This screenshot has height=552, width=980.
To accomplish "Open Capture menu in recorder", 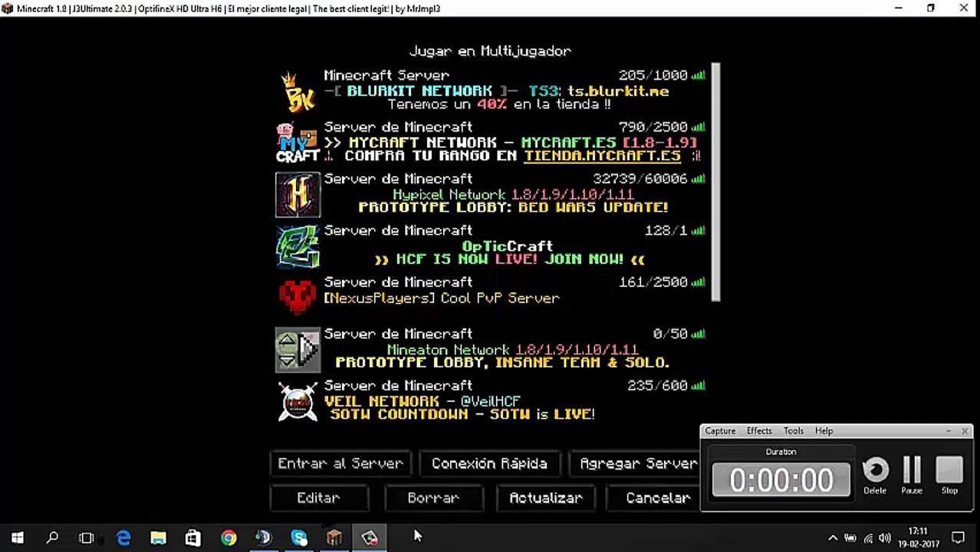I will point(720,431).
